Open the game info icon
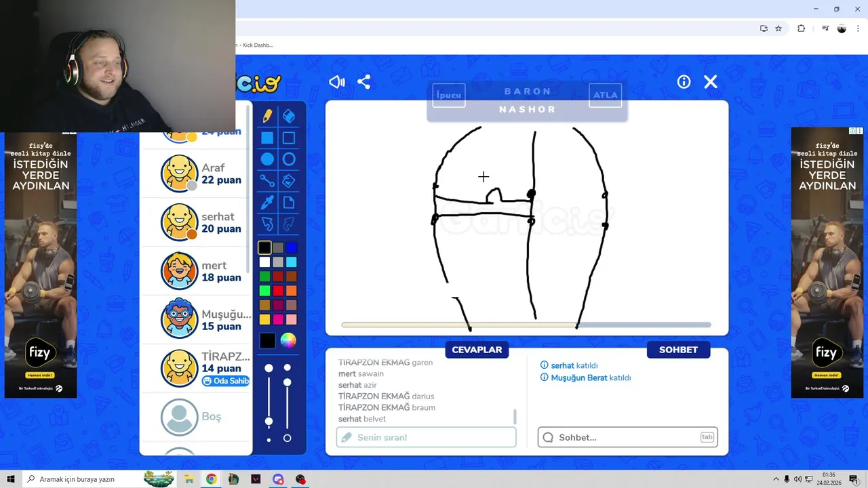Viewport: 868px width, 488px height. 684,82
